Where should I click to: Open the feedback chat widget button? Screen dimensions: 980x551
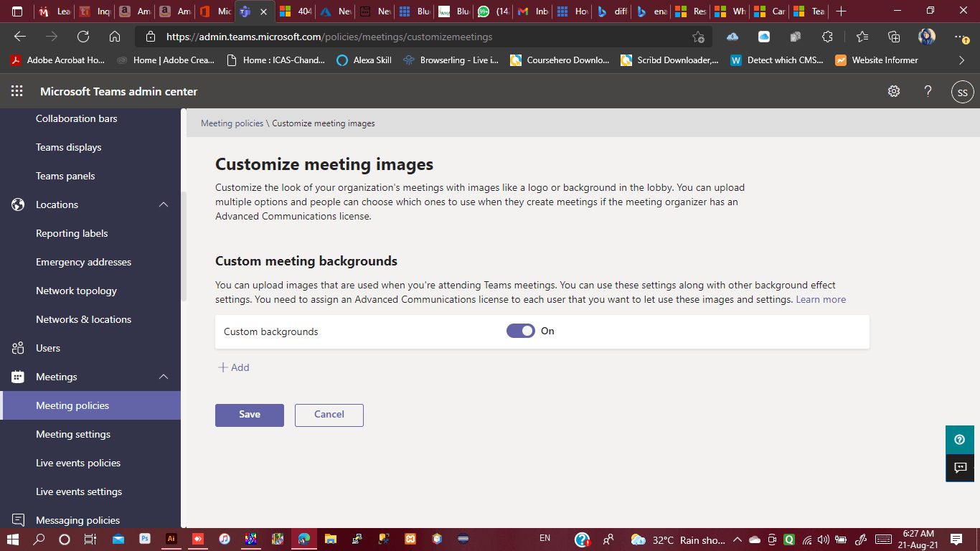pos(960,468)
